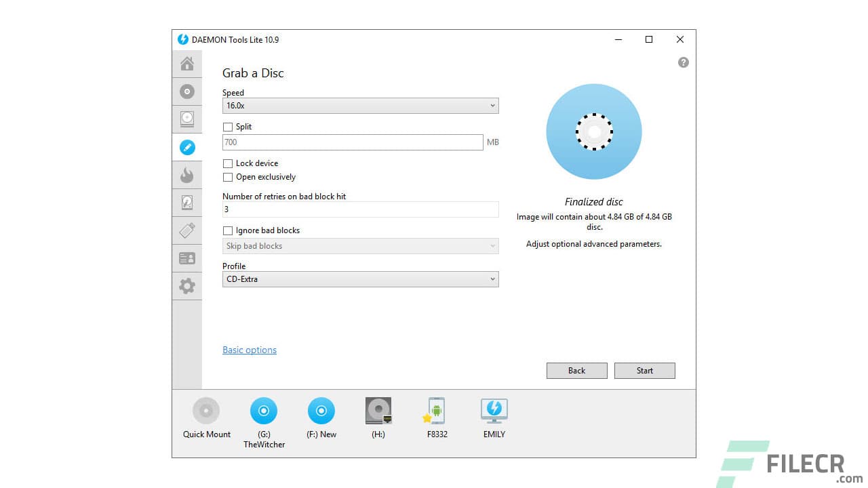Click the Quick Mount disc icon
The image size is (868, 488).
click(206, 411)
